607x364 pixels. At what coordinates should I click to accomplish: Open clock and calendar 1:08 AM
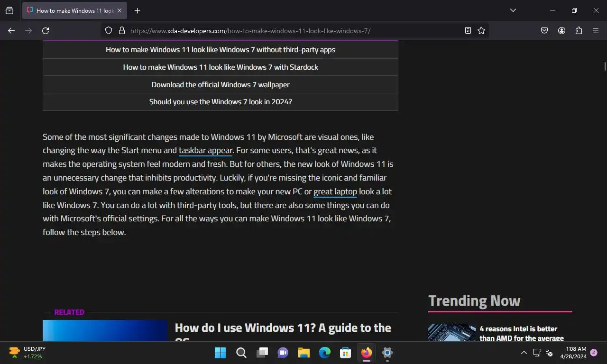tap(573, 353)
